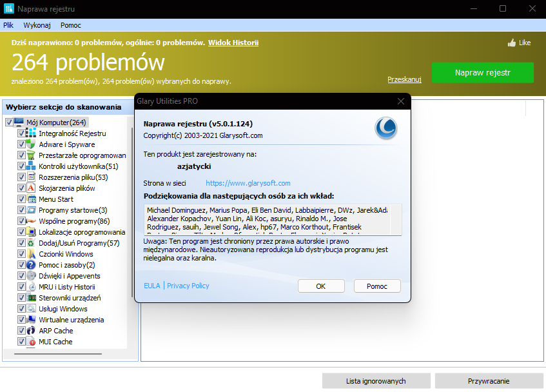This screenshot has height=392, width=546.
Task: Uncheck Integralność Rejestru checkbox
Action: point(21,133)
